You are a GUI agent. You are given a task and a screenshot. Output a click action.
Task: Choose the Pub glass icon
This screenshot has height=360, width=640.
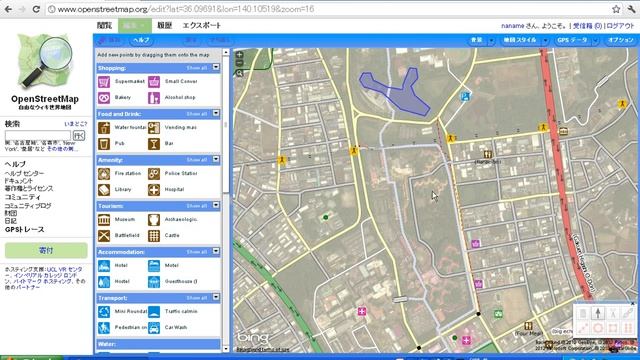104,144
